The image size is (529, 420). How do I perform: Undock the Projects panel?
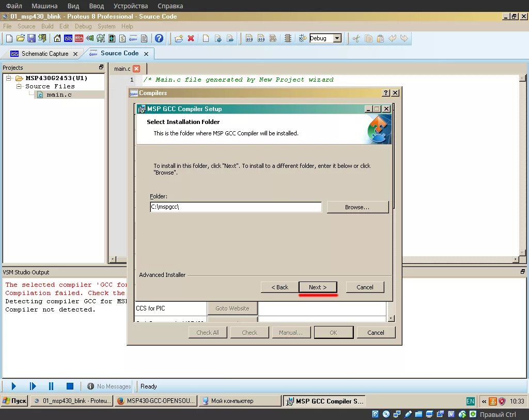coord(101,67)
